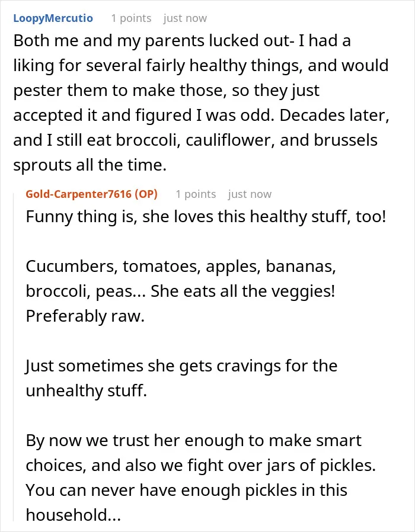Click the 'Funny thing is' line
415x532 pixels.
206,217
